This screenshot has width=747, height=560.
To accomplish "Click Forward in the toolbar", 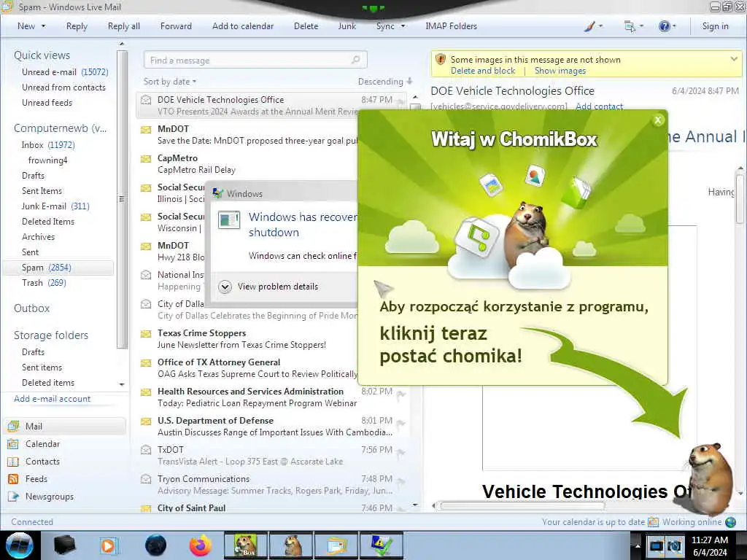I will pyautogui.click(x=176, y=26).
